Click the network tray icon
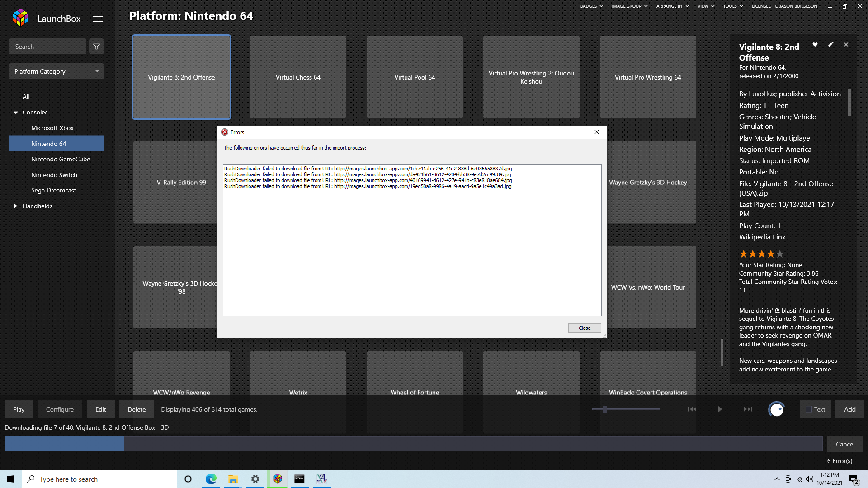This screenshot has width=868, height=488. (x=799, y=479)
